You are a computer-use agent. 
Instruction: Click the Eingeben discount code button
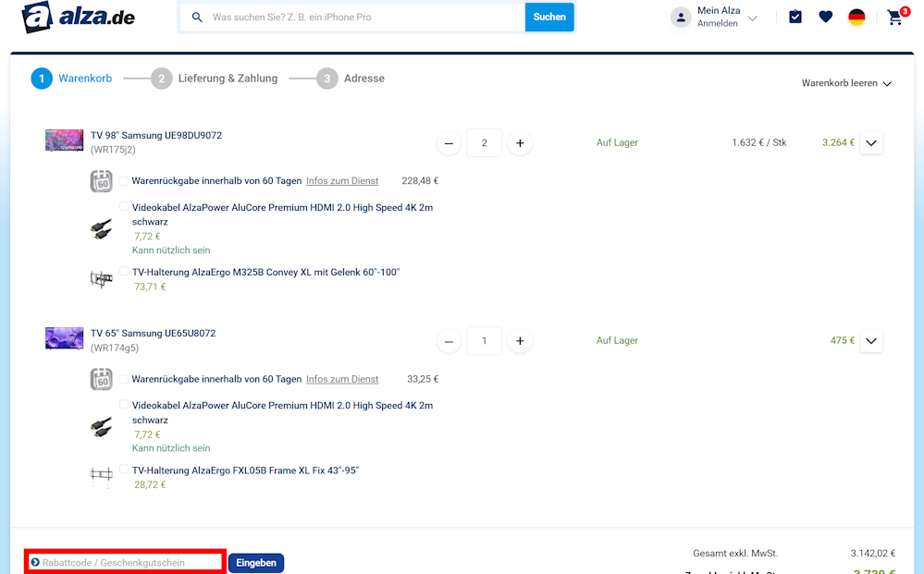tap(256, 563)
